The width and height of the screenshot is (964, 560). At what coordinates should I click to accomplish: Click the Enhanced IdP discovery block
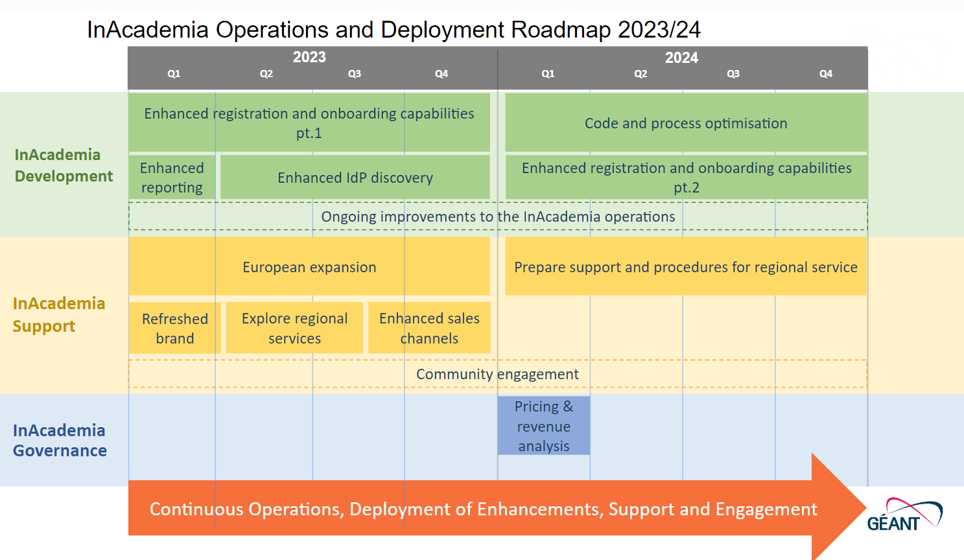[355, 178]
